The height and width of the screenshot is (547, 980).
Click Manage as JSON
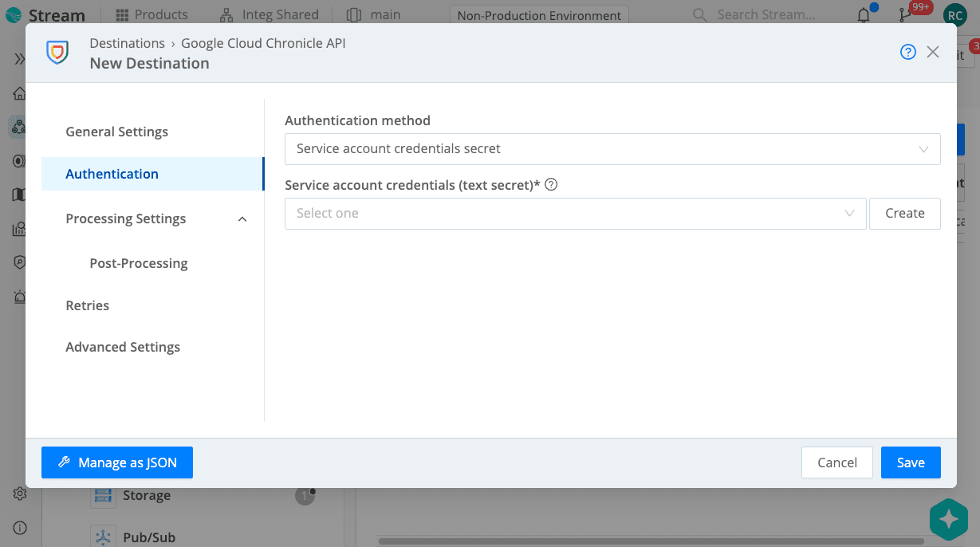tap(116, 462)
